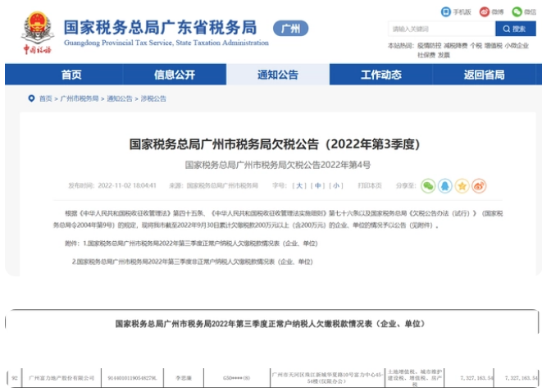This screenshot has width=542, height=392.
Task: Click the red share icon at row end
Action: click(478, 186)
